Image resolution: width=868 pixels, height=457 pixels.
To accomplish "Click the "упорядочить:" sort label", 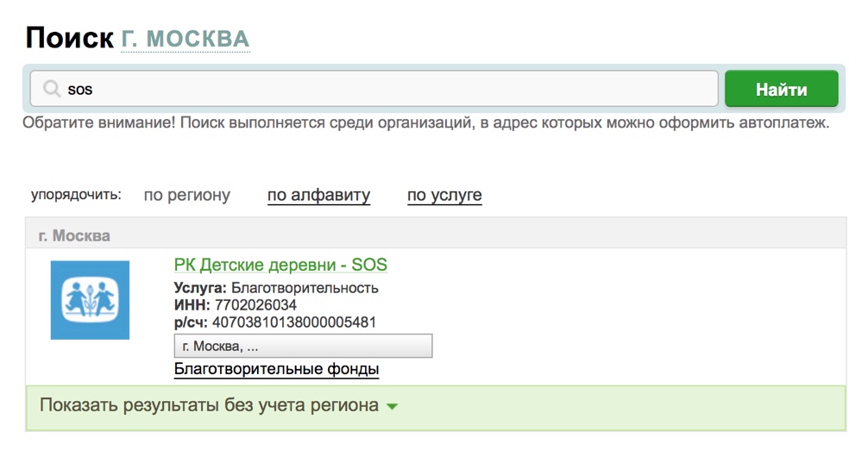I will (x=76, y=195).
